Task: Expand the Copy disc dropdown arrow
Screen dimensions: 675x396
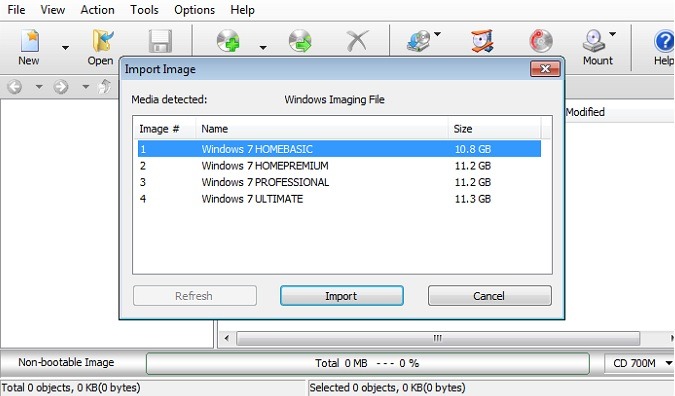Action: (x=437, y=34)
